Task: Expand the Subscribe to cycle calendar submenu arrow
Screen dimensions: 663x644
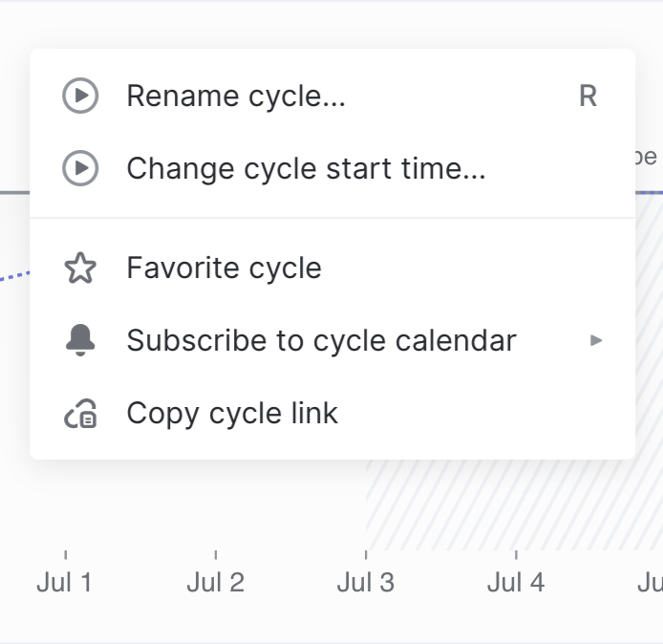Action: (596, 340)
